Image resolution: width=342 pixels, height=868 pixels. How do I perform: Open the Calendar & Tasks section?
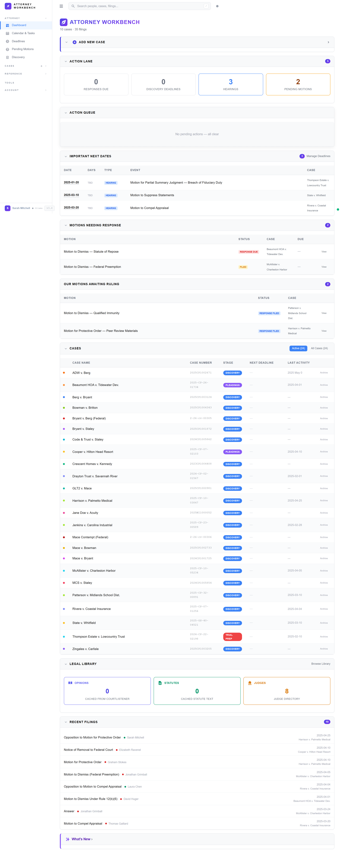point(23,33)
